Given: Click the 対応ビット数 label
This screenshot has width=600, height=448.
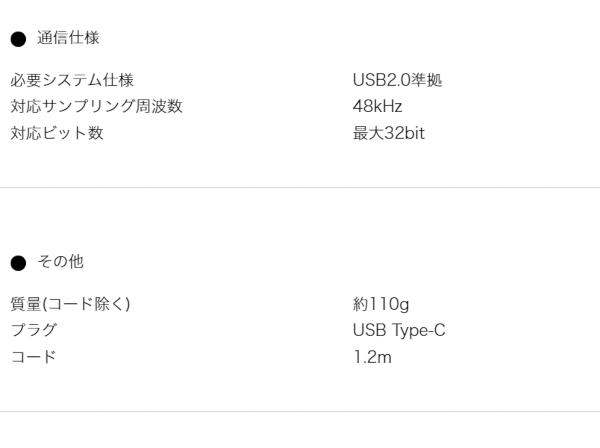Looking at the screenshot, I should 57,133.
